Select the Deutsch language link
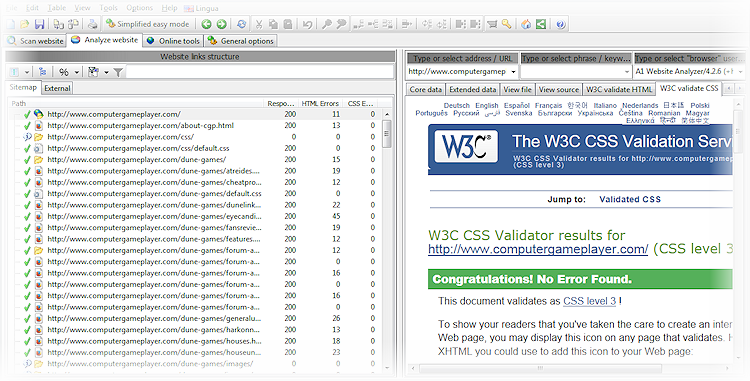Viewport: 750px width, 381px height. [457, 105]
